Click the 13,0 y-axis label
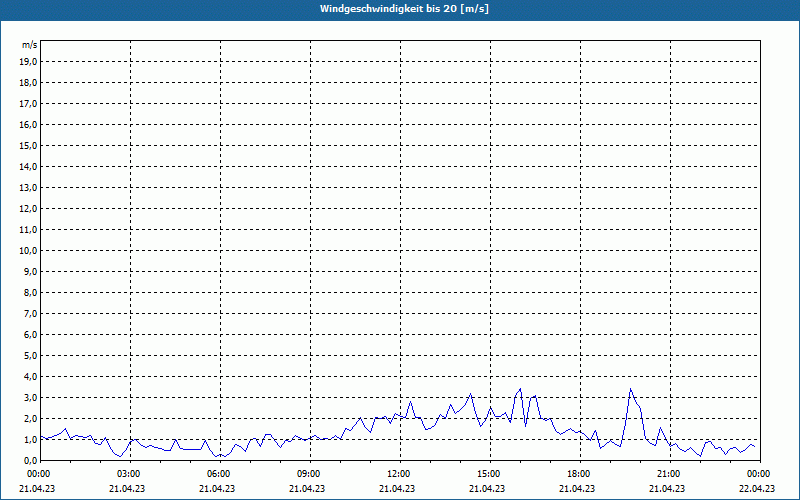The height and width of the screenshot is (500, 800). (x=28, y=187)
